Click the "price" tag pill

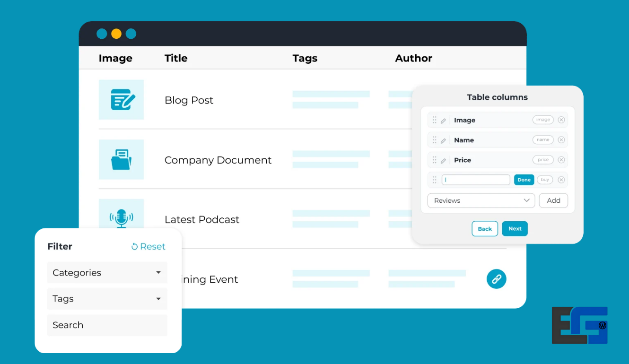point(543,160)
